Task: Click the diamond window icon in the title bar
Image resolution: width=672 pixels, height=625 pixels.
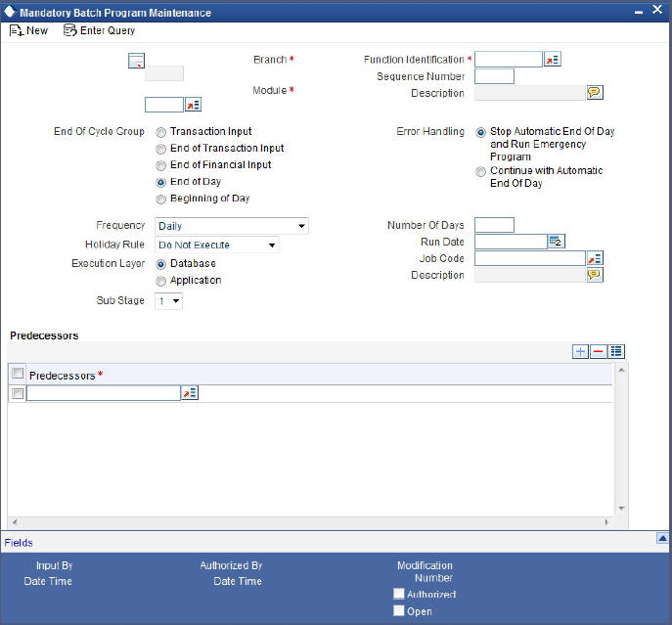Action: (10, 12)
